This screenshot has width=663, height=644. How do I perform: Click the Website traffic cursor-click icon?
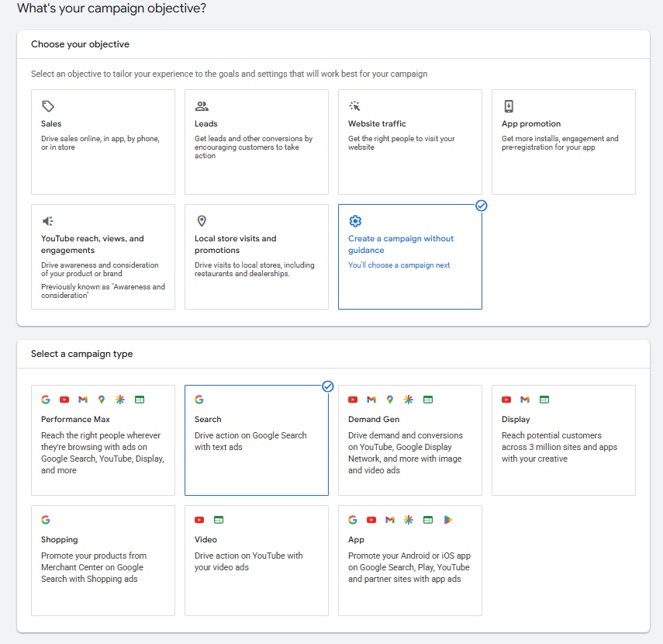[354, 106]
